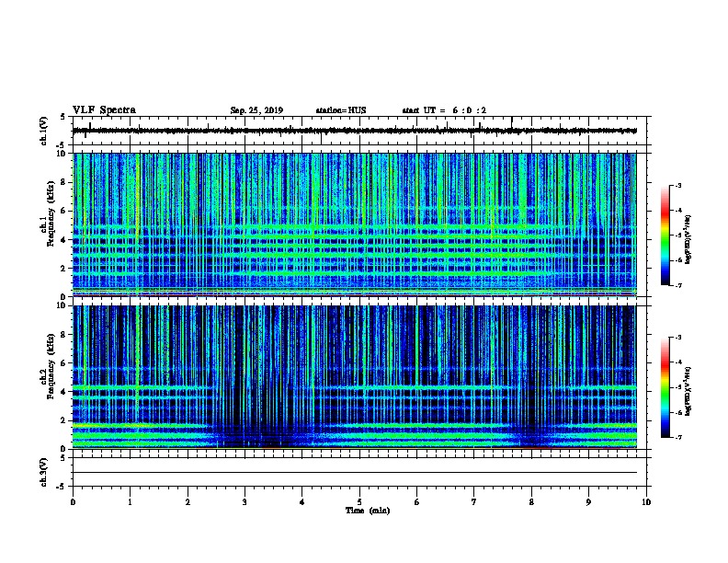The image size is (728, 563).
Task: Click time axis tick label "5"
Action: pyautogui.click(x=359, y=502)
